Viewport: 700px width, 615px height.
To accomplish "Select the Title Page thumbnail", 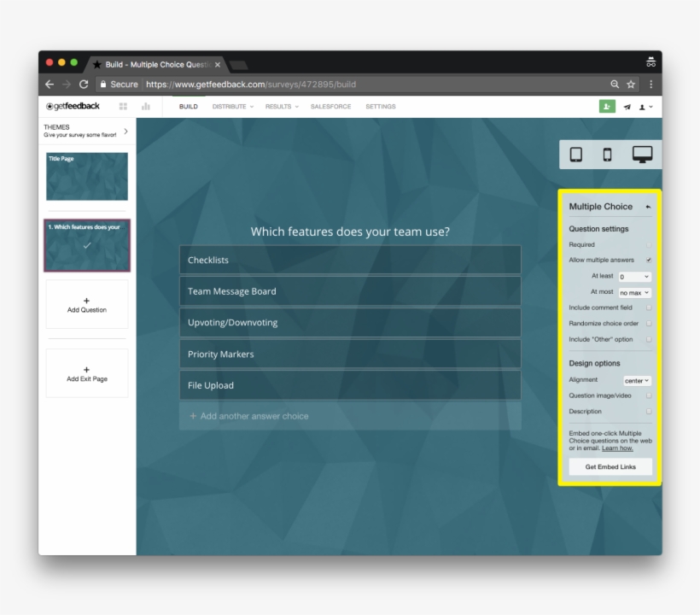I will 87,177.
